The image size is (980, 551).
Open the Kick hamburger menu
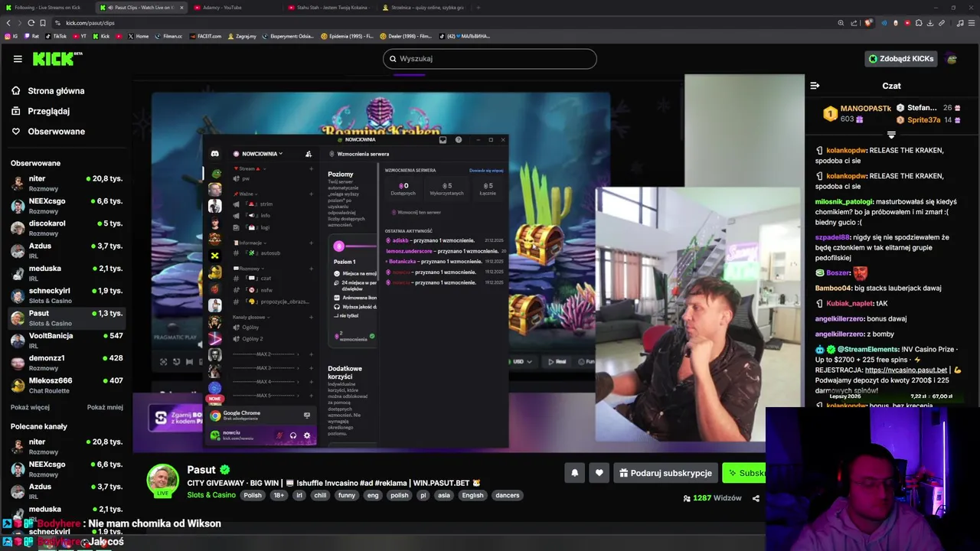pyautogui.click(x=17, y=59)
